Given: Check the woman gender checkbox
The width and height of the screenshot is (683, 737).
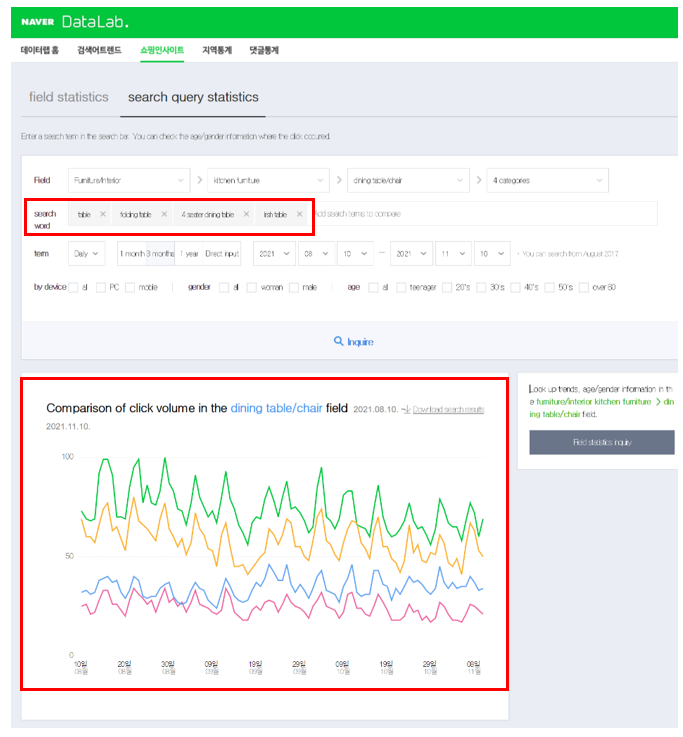Looking at the screenshot, I should 252,288.
